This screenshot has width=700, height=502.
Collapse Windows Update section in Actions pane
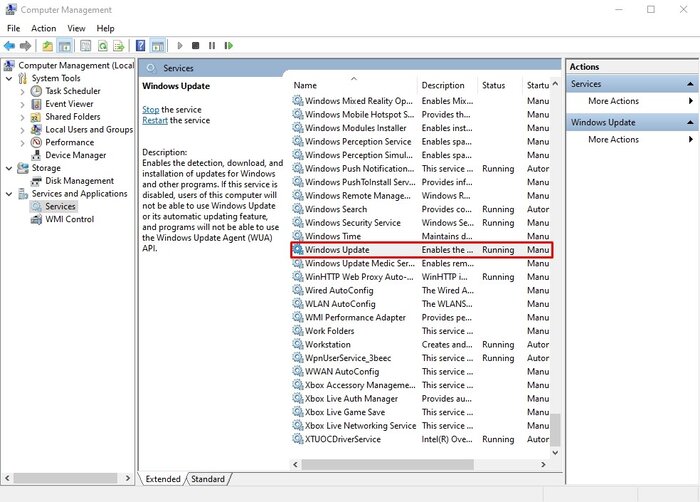(x=690, y=122)
